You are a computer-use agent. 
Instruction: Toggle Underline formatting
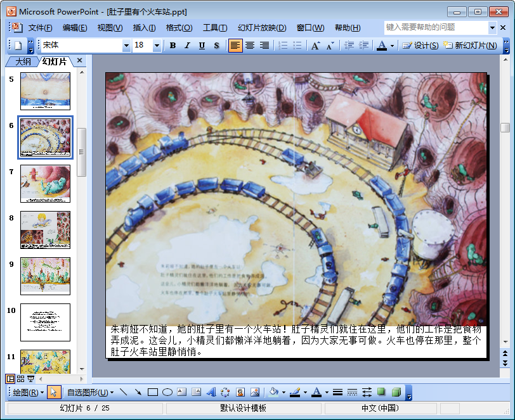pos(202,45)
